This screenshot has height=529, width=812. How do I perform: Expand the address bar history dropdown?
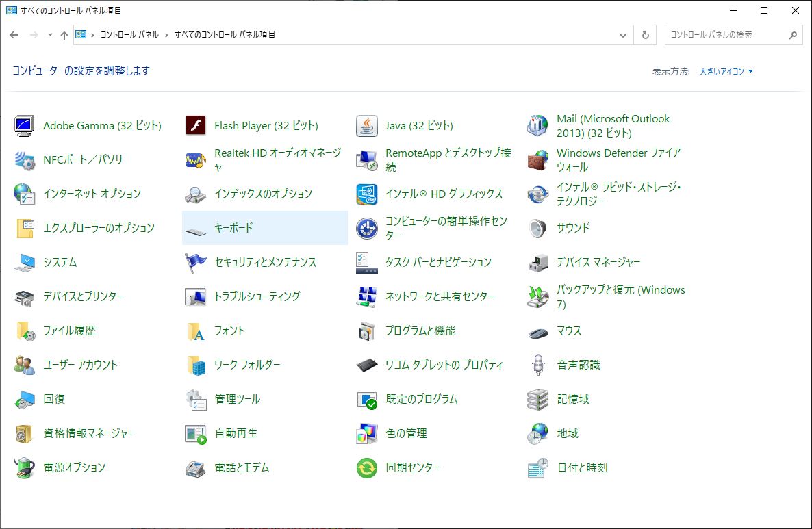pos(623,35)
